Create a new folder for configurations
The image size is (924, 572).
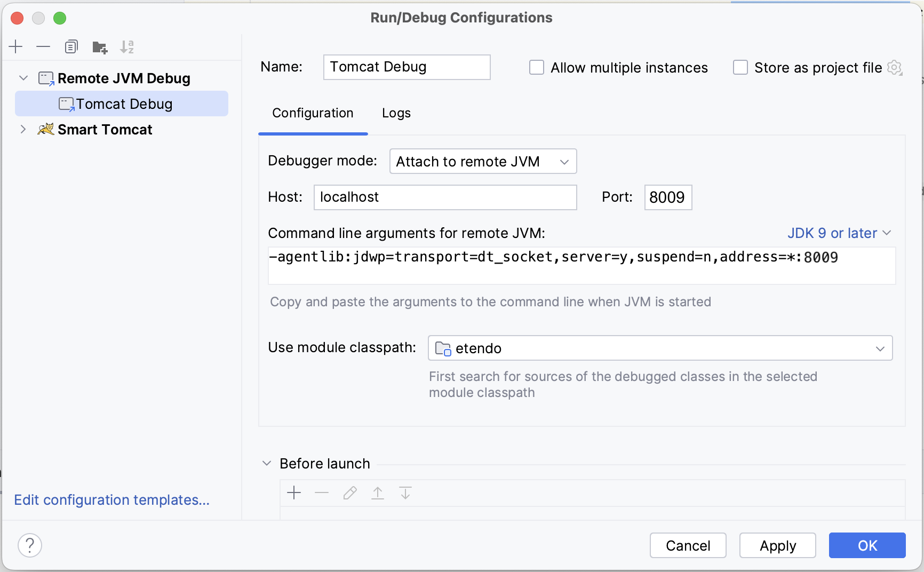click(x=100, y=47)
